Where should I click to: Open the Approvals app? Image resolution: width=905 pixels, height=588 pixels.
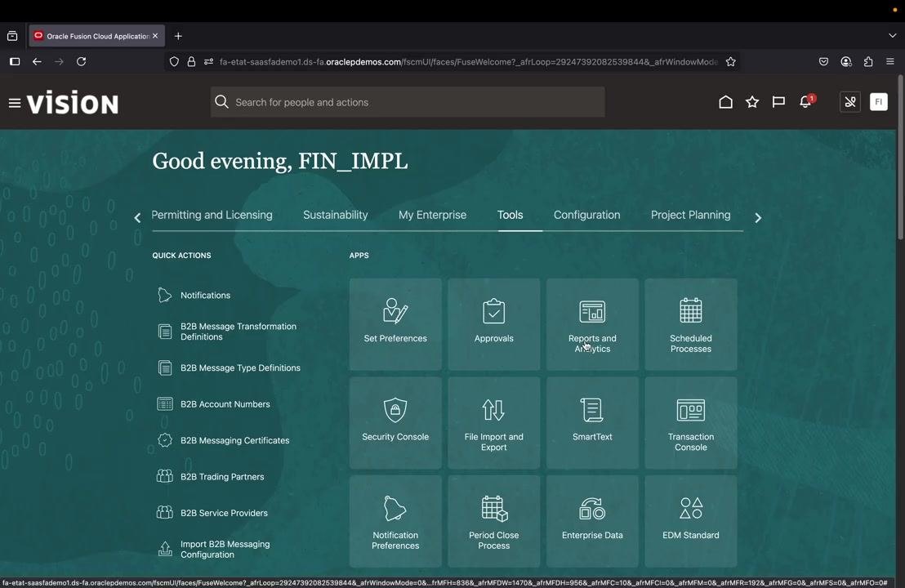(x=494, y=324)
